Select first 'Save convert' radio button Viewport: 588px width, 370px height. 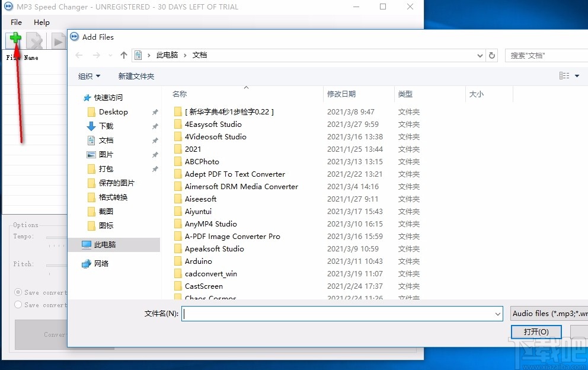18,292
